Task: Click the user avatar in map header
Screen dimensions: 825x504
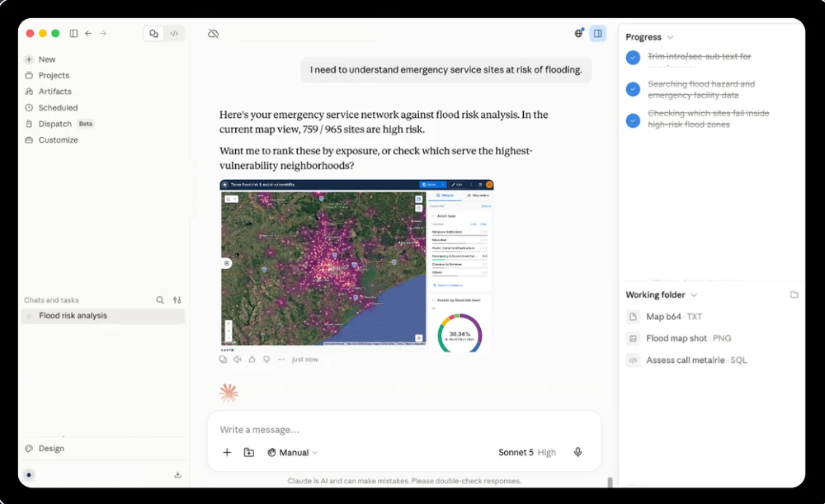Action: point(489,185)
